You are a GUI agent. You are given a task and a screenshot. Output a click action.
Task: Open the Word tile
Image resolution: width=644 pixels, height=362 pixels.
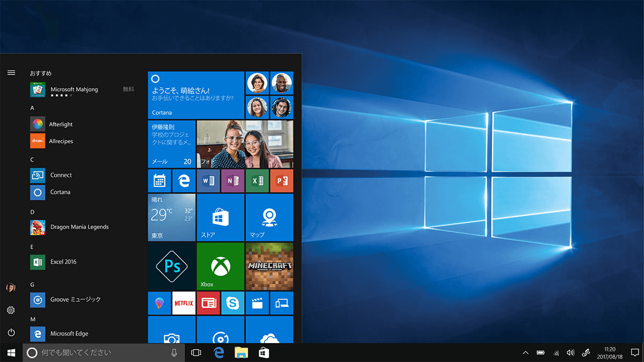click(208, 181)
